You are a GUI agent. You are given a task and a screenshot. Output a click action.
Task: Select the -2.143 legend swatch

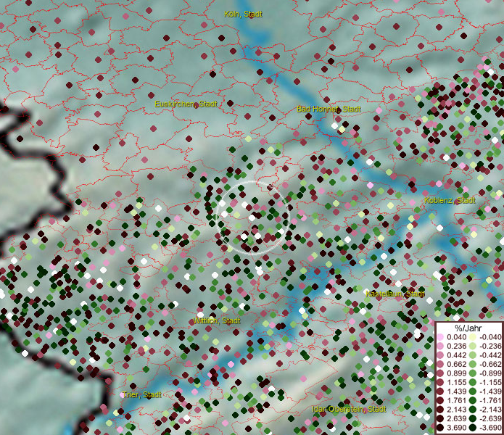click(x=473, y=410)
